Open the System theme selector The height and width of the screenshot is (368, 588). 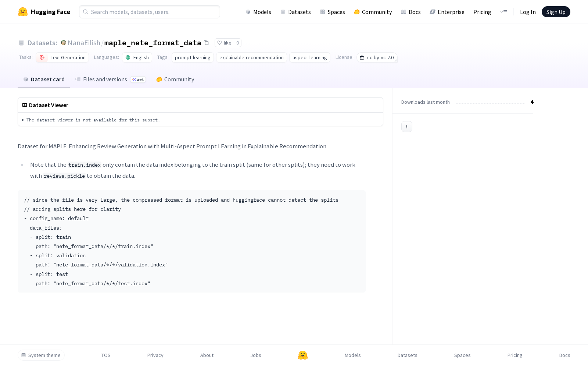[x=41, y=355]
